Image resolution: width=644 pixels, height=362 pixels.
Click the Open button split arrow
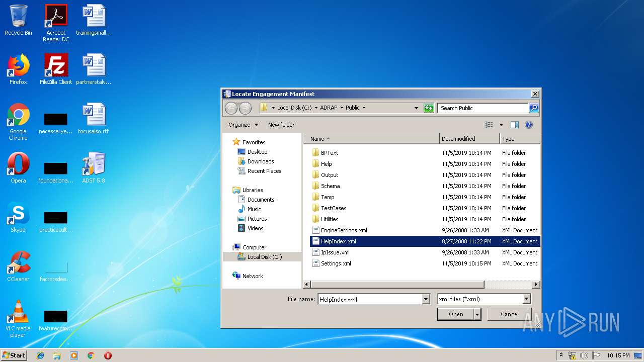(x=477, y=314)
